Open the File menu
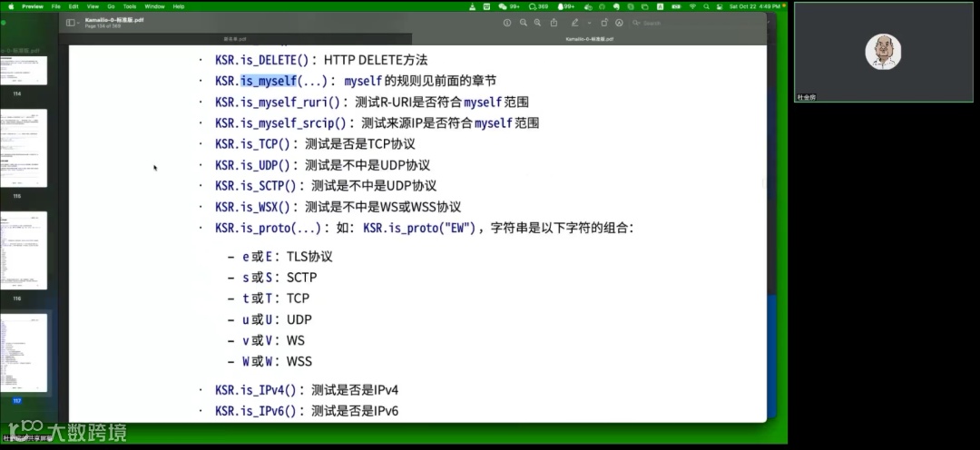 coord(56,6)
